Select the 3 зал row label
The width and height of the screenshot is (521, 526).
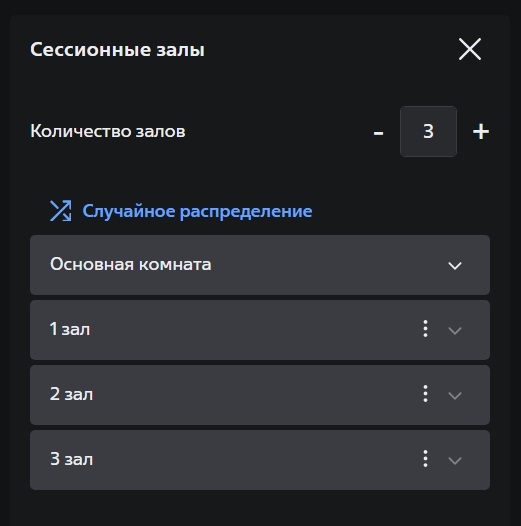tap(71, 459)
